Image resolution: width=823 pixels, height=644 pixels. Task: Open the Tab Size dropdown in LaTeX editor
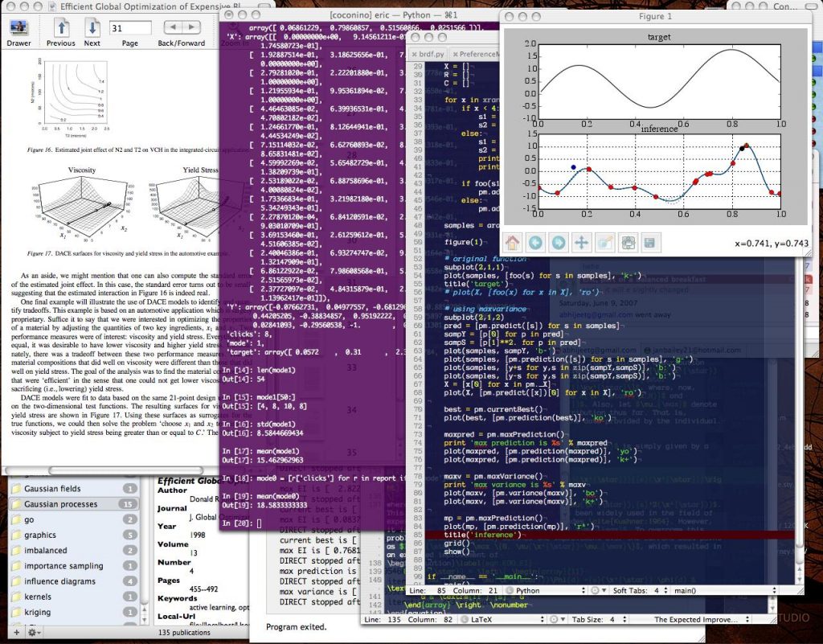point(599,619)
